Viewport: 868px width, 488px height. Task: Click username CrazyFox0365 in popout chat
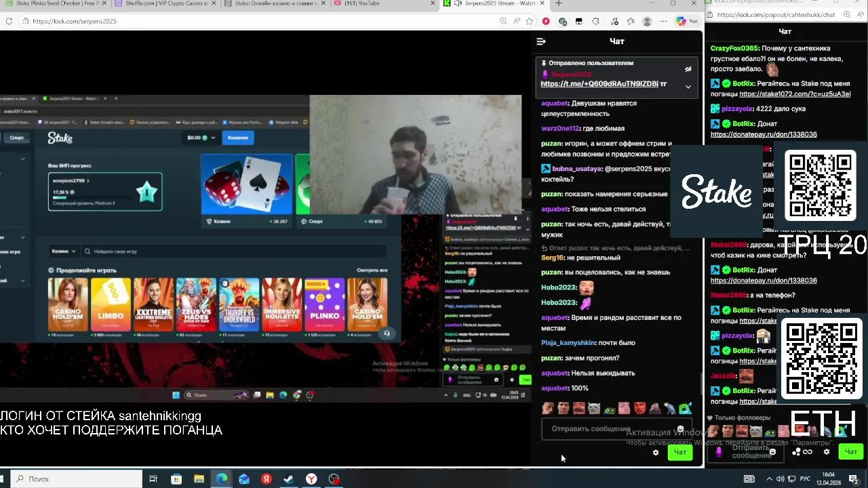click(x=734, y=48)
